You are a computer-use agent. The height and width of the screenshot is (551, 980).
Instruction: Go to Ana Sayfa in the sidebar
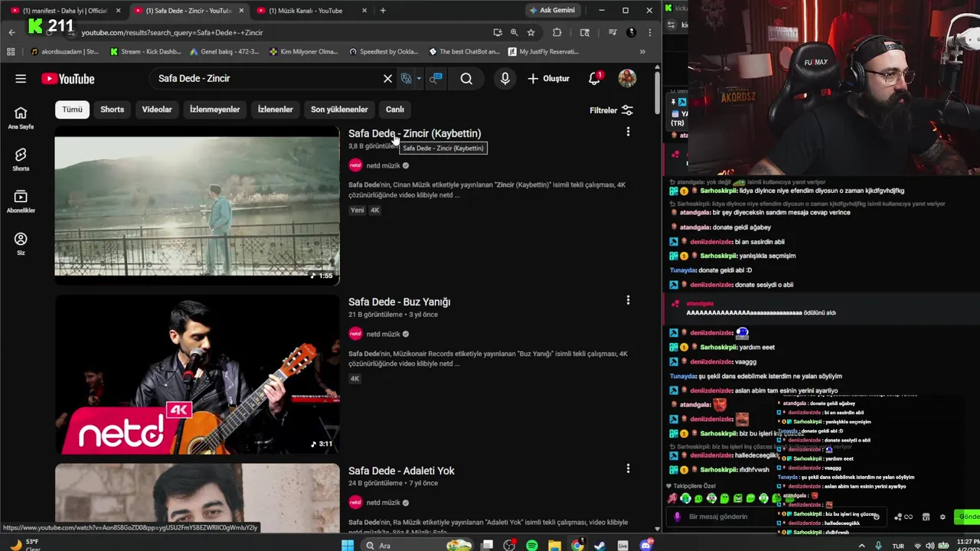tap(21, 118)
